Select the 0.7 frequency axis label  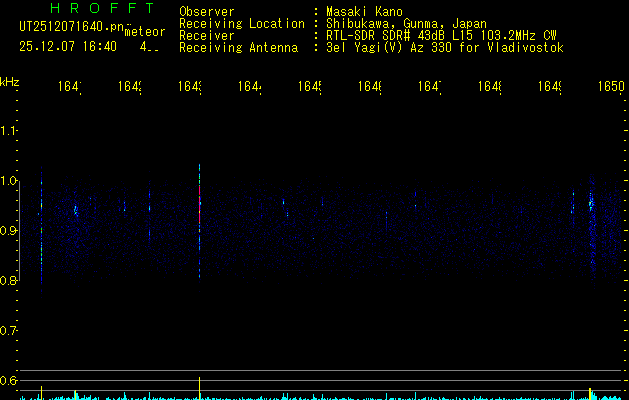[9, 330]
